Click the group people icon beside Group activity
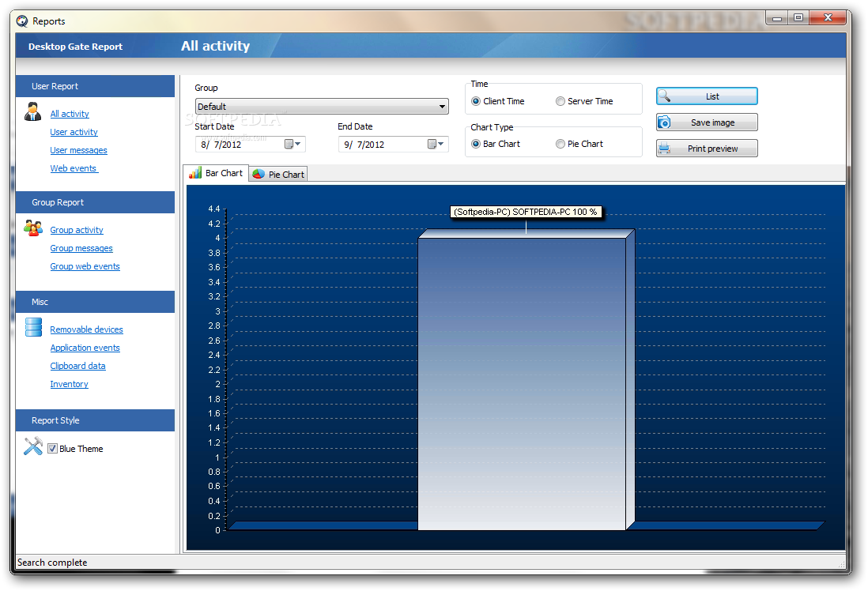Viewport: 868px width, 591px height. 33,228
